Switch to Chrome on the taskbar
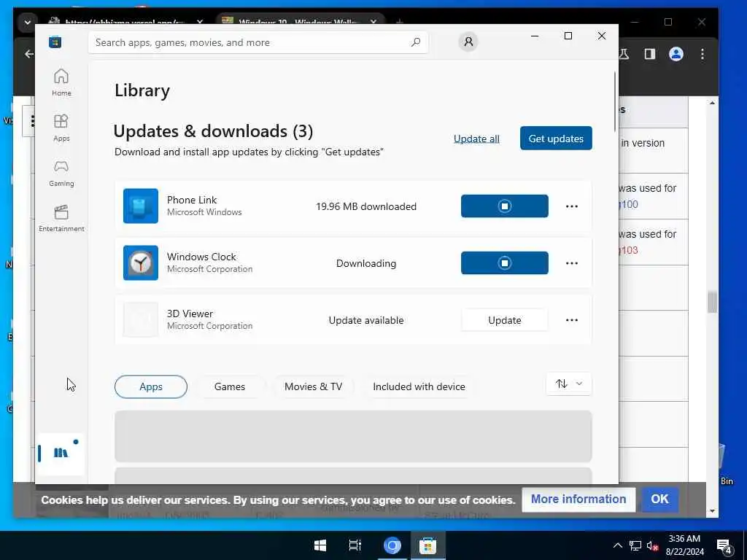The height and width of the screenshot is (560, 747). [392, 545]
